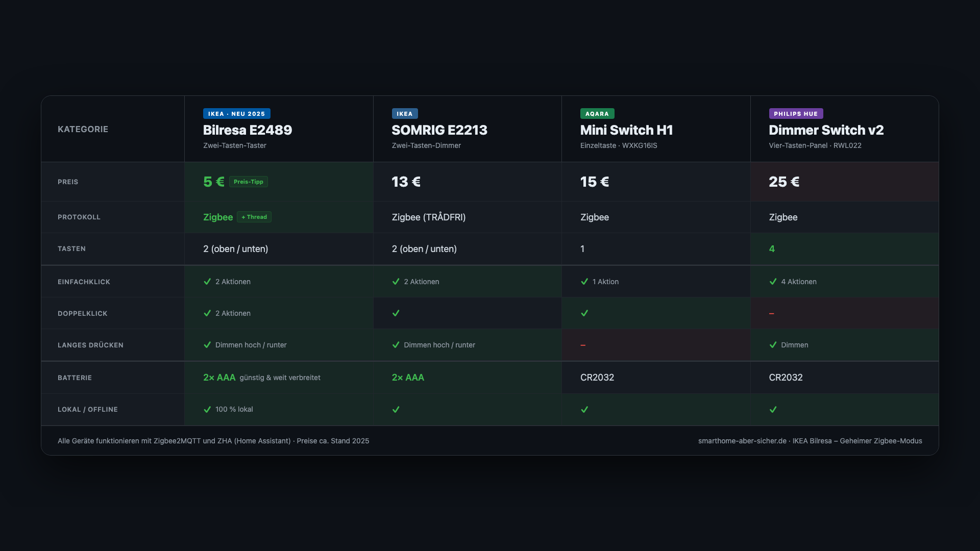
Task: Click the '15 €' price
Action: (x=595, y=182)
